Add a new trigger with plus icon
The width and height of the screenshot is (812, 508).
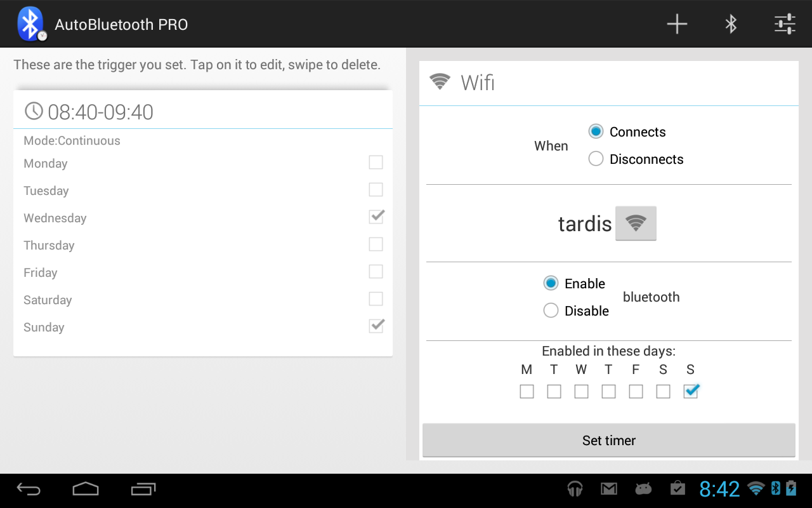677,24
